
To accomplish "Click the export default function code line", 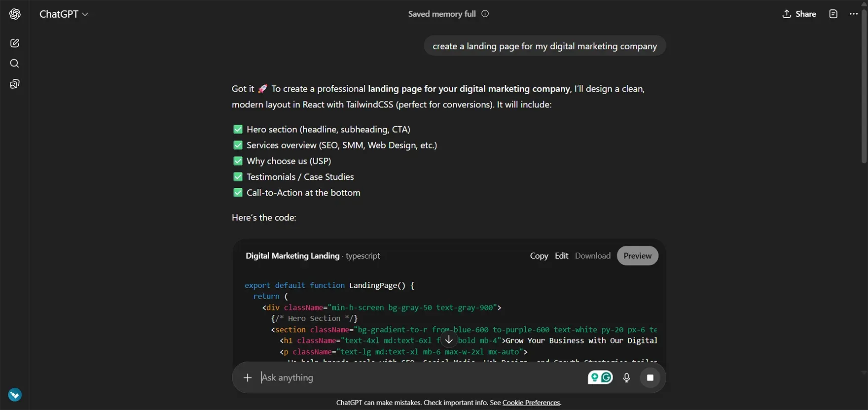I will [329, 285].
